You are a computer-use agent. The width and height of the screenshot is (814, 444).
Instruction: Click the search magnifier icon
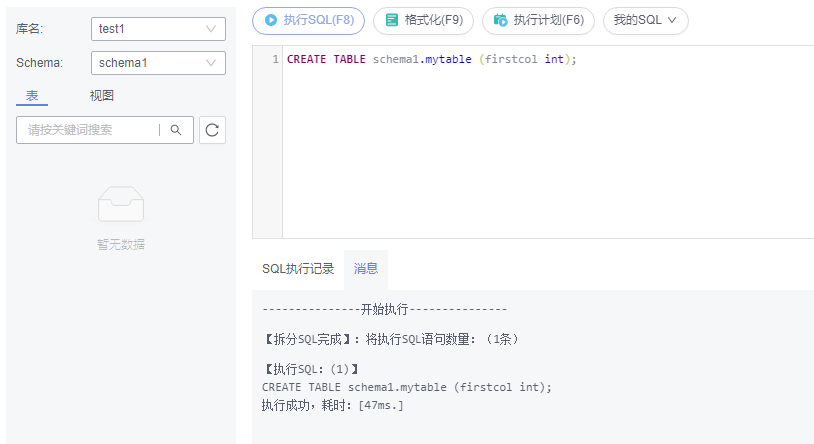click(x=176, y=130)
